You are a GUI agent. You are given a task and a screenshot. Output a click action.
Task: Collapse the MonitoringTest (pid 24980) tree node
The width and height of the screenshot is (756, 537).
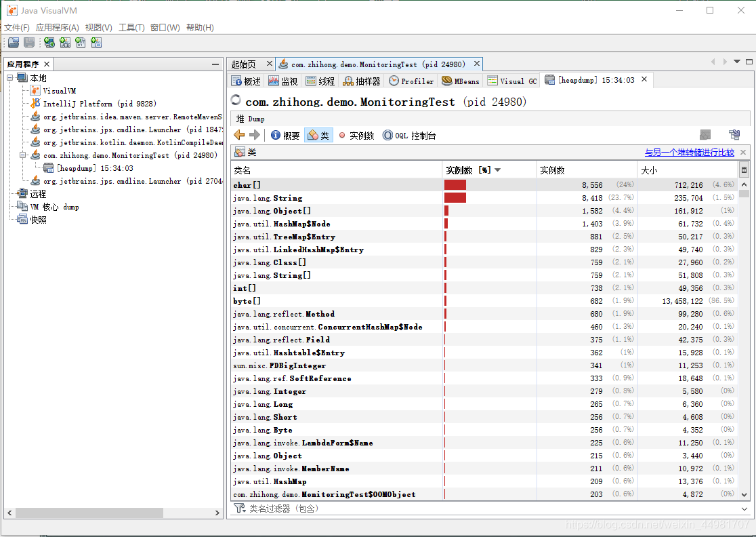(22, 155)
